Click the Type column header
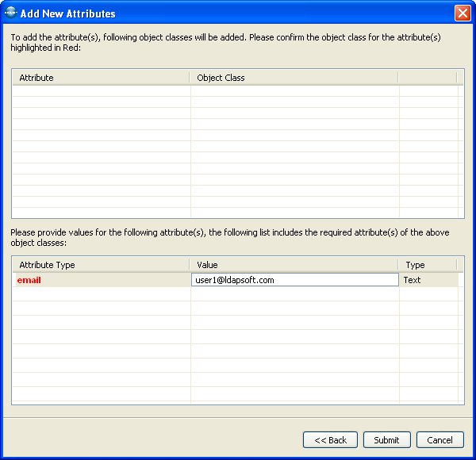476x460 pixels. [427, 265]
